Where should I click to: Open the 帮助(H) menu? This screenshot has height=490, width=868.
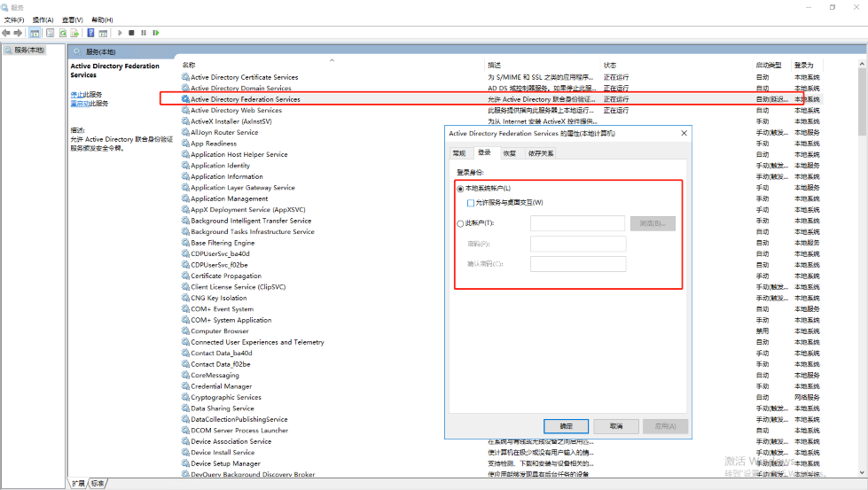coord(103,19)
